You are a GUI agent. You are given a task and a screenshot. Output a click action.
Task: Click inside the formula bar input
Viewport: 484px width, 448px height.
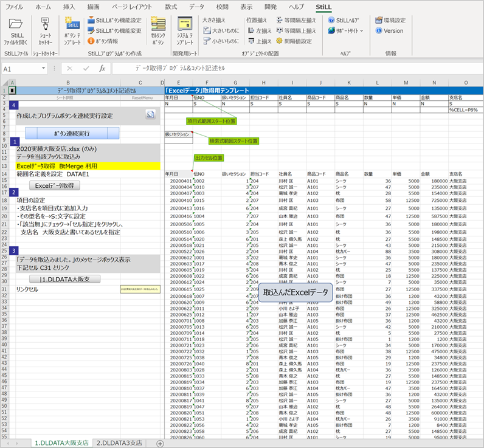(296, 68)
